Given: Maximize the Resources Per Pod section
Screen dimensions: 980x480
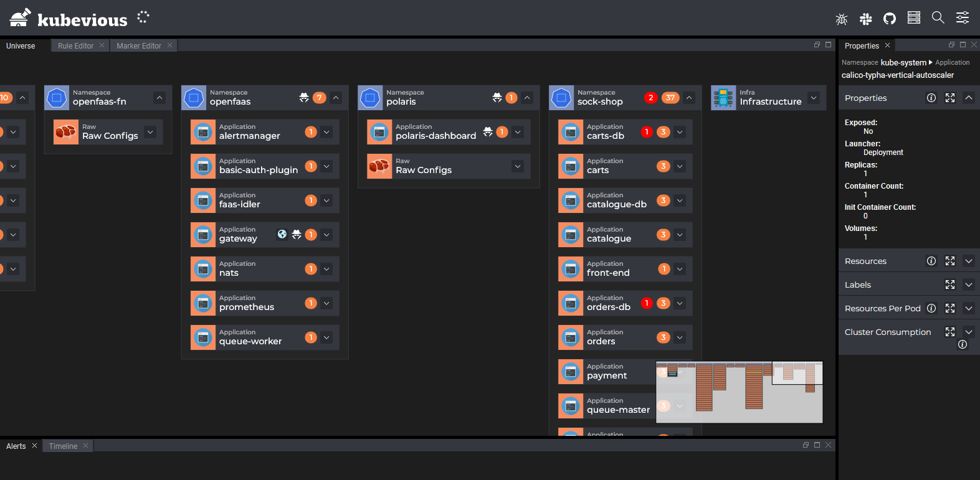Looking at the screenshot, I should tap(950, 308).
